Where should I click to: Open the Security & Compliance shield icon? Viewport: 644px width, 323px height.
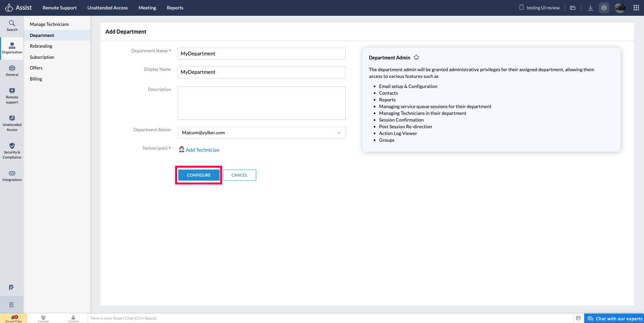pyautogui.click(x=12, y=150)
